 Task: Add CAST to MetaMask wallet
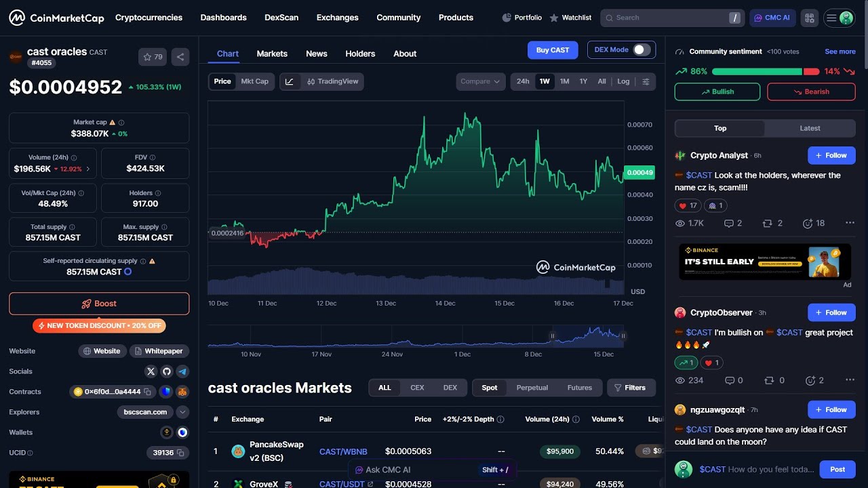click(x=182, y=392)
